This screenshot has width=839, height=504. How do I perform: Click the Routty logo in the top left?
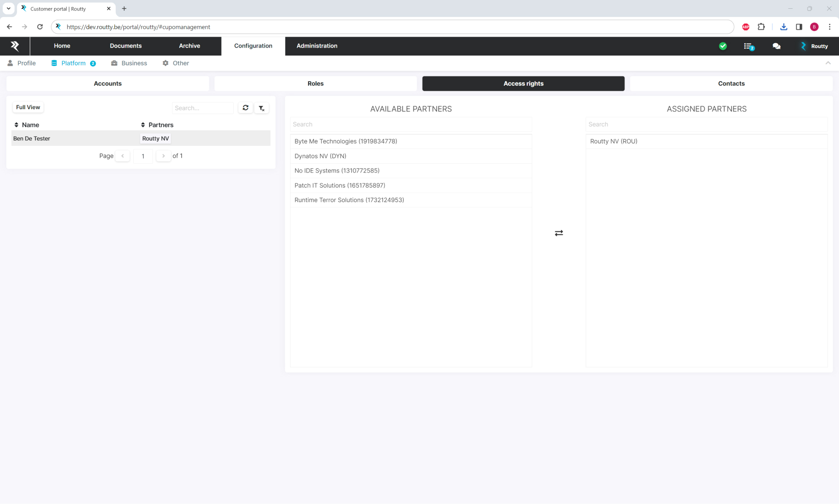tap(15, 46)
